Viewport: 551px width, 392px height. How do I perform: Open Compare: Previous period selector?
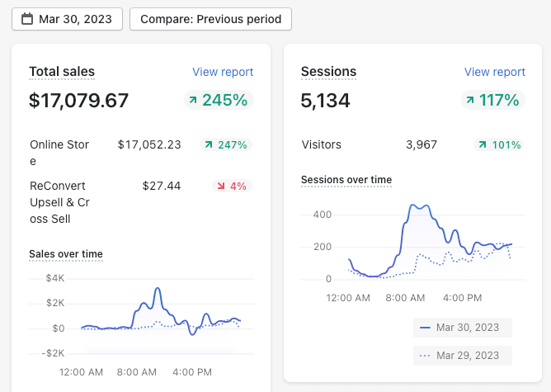click(210, 19)
